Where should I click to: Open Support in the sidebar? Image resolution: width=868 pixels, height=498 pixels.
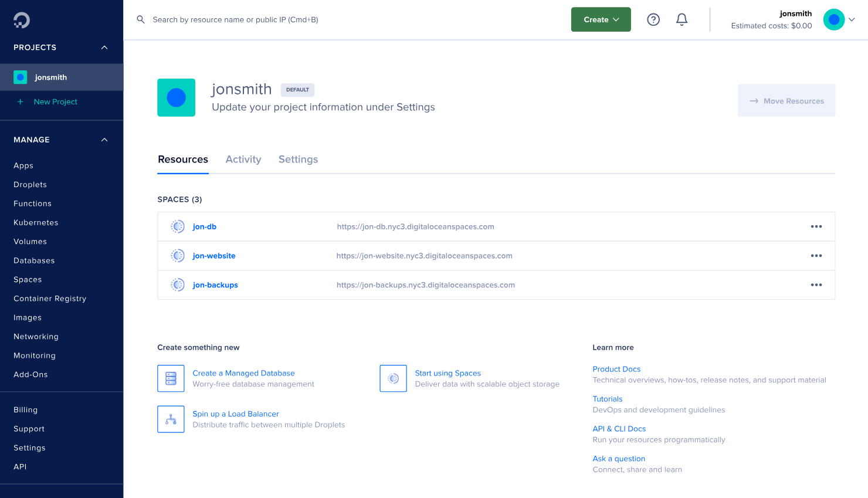tap(29, 429)
